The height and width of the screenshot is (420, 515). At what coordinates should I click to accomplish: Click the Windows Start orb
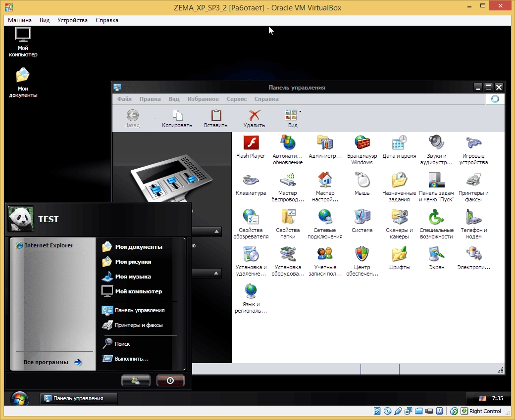pos(20,398)
